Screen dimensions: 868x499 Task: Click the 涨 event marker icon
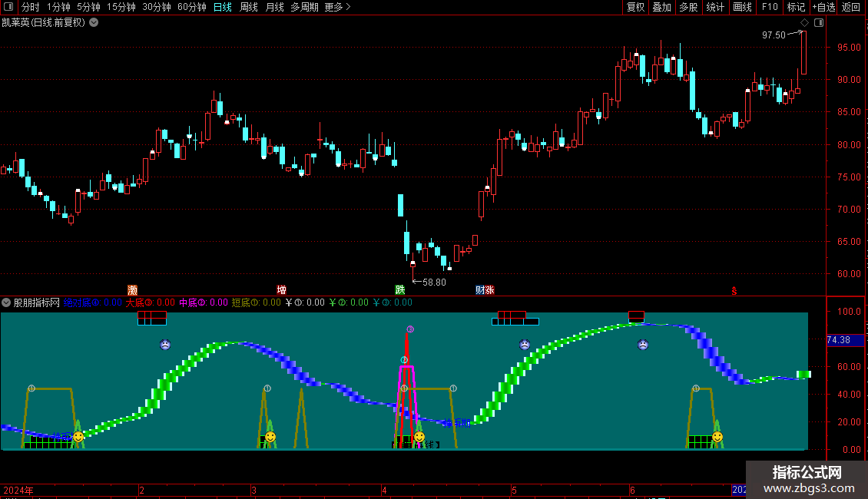click(x=489, y=290)
